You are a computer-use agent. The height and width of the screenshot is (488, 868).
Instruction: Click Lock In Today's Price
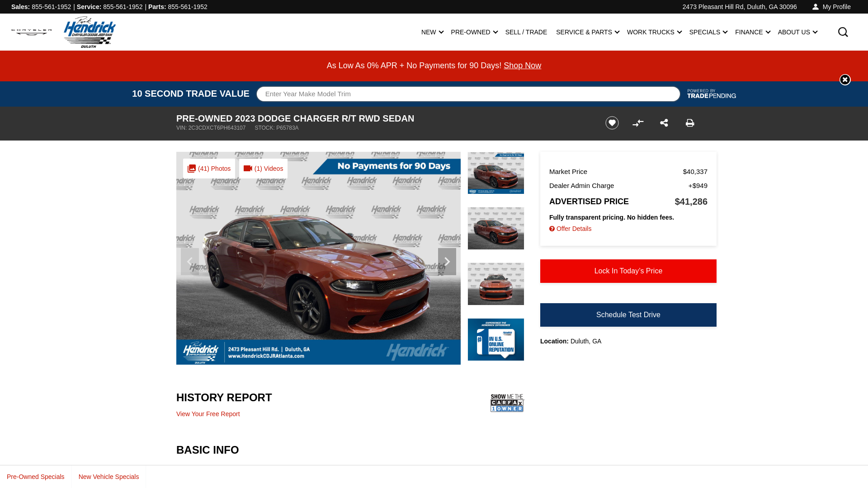[628, 271]
